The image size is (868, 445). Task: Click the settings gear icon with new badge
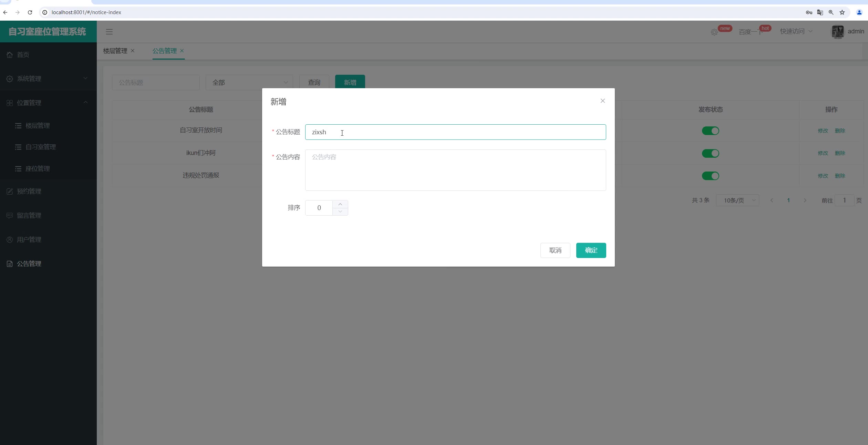[714, 32]
